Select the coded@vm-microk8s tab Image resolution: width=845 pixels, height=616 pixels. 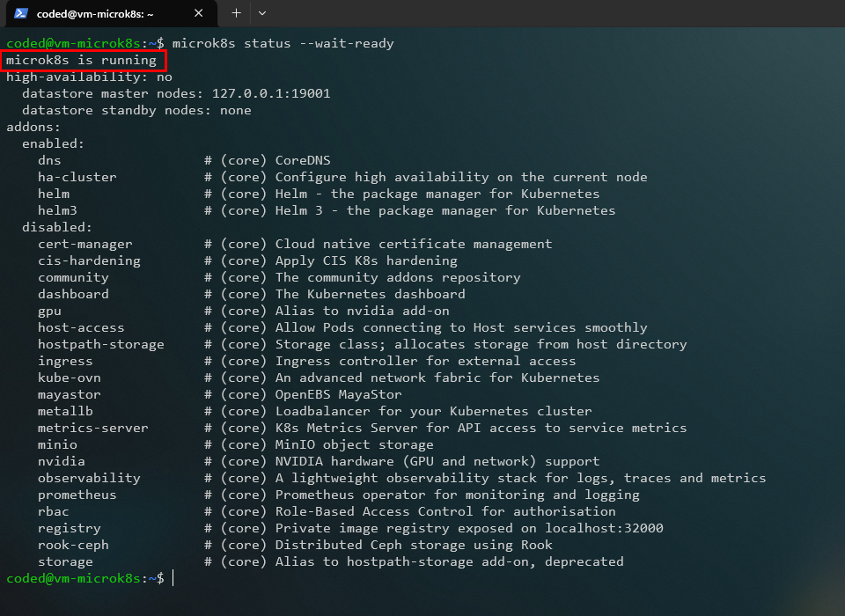point(111,13)
